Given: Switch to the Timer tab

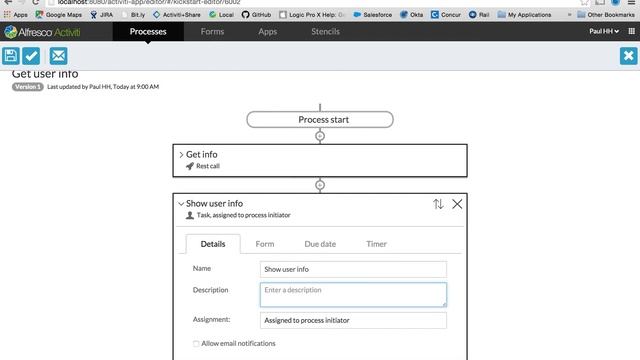Looking at the screenshot, I should [376, 244].
